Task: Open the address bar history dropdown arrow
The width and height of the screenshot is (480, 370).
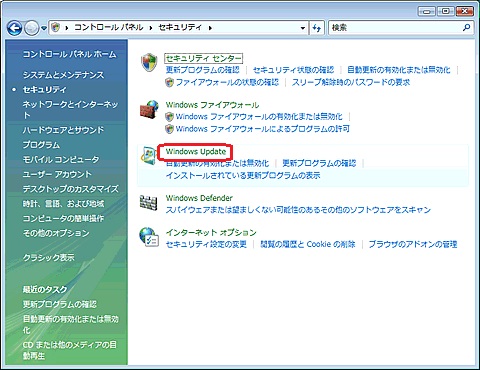Action: coord(302,28)
